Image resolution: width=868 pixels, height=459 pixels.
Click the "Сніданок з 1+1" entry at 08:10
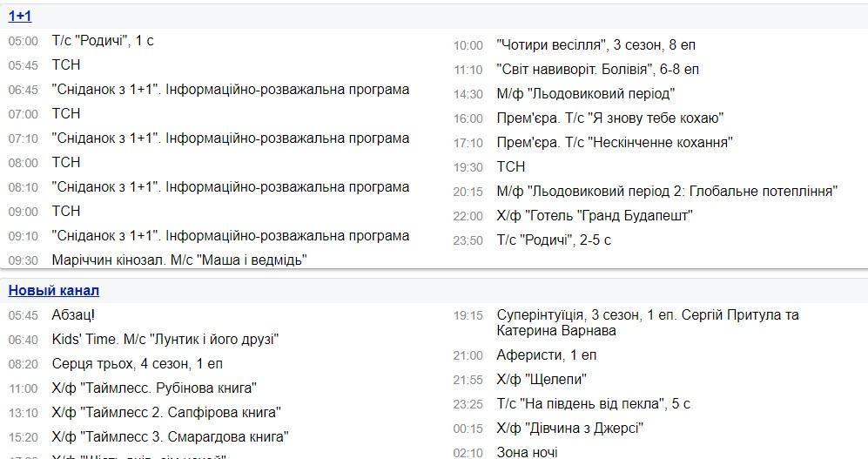(x=231, y=186)
